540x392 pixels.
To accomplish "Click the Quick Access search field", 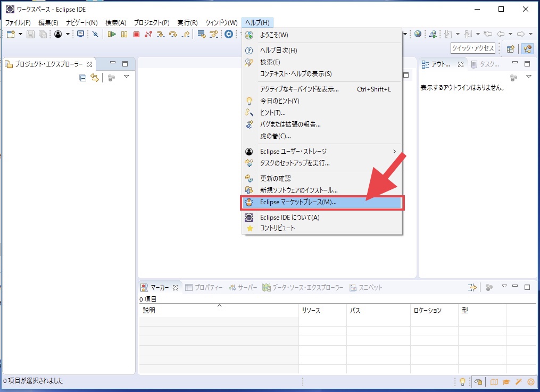I will click(472, 48).
